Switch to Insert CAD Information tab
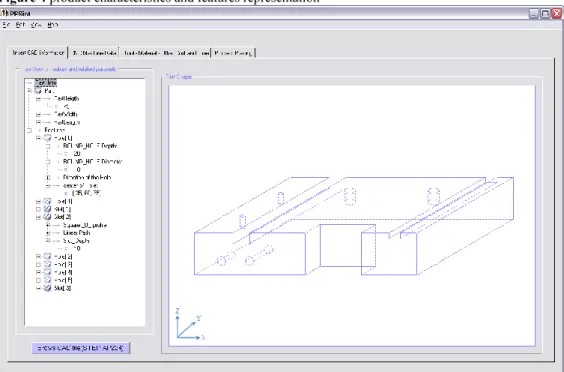Image resolution: width=564 pixels, height=372 pixels. point(38,53)
